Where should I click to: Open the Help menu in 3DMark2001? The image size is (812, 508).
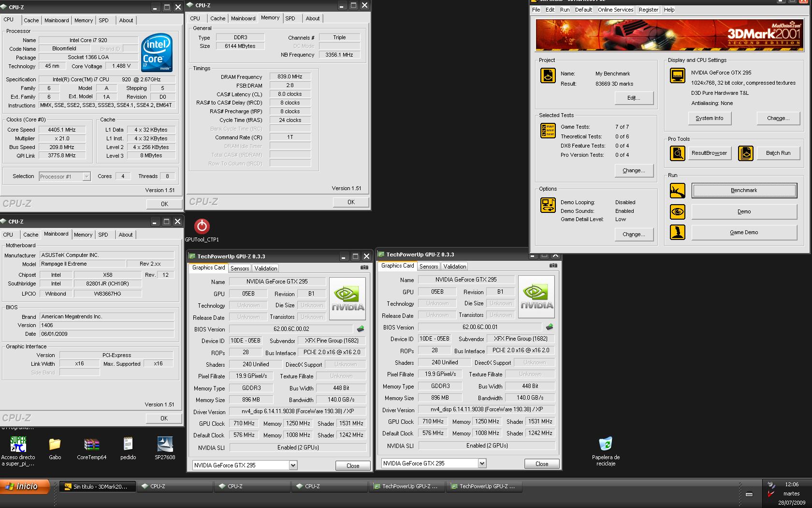(669, 10)
